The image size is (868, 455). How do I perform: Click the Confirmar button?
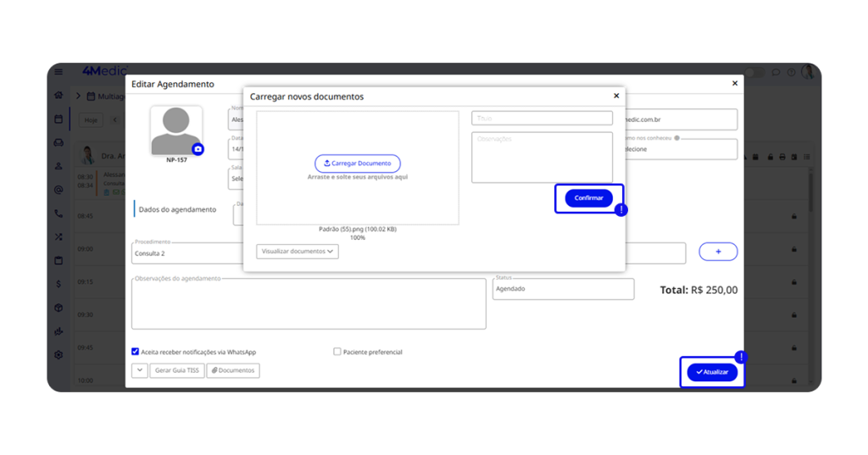(x=588, y=198)
